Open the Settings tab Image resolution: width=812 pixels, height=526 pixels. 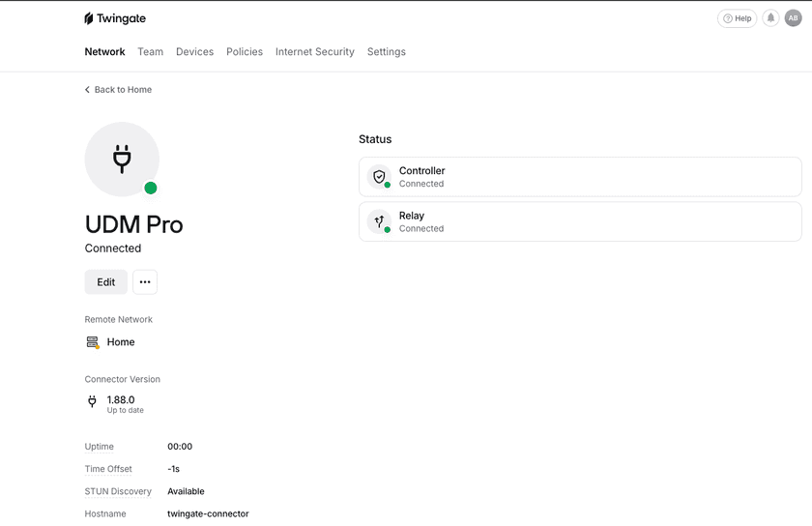(387, 52)
